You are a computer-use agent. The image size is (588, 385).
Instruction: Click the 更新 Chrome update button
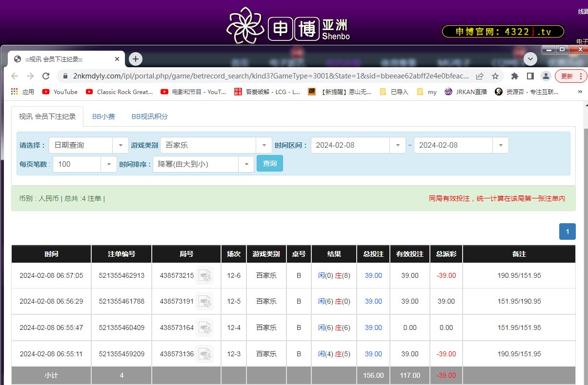[x=570, y=76]
